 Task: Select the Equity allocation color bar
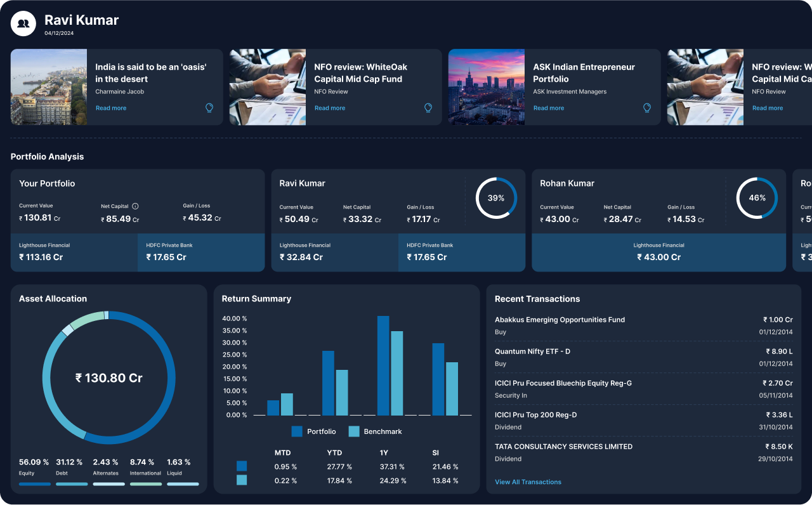point(34,484)
